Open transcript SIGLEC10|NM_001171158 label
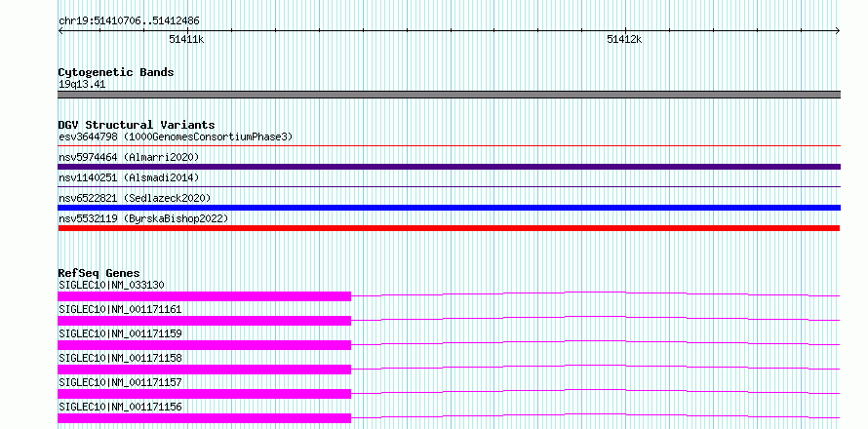This screenshot has width=868, height=429. coord(120,358)
